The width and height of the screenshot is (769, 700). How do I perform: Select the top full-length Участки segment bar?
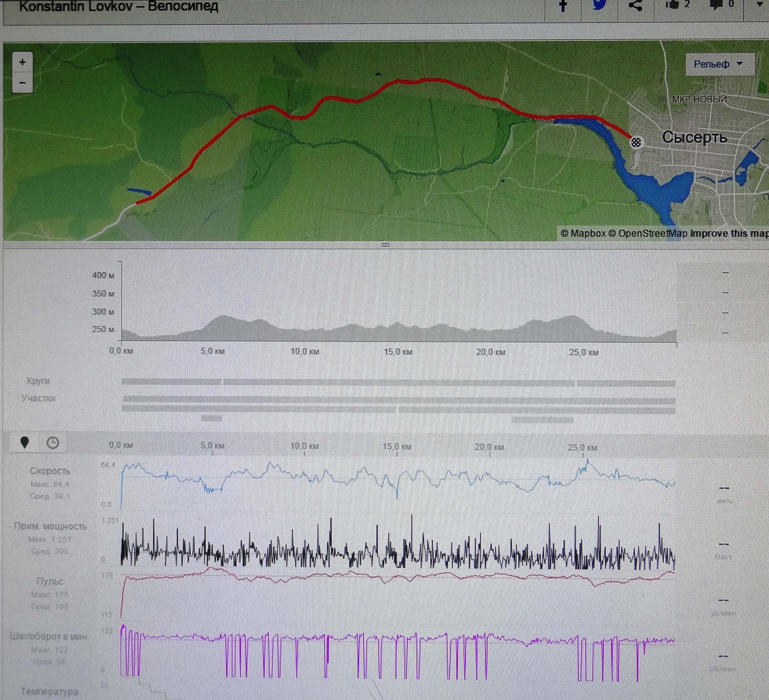[399, 400]
